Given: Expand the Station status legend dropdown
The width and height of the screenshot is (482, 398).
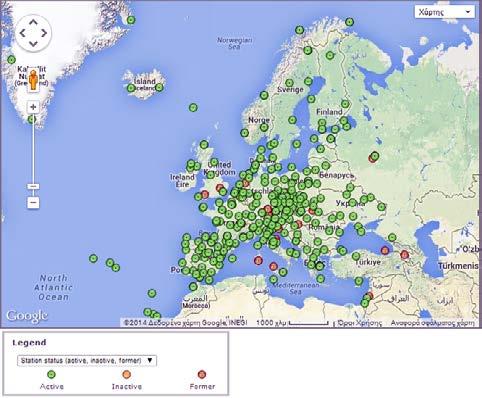Looking at the screenshot, I should tap(87, 361).
